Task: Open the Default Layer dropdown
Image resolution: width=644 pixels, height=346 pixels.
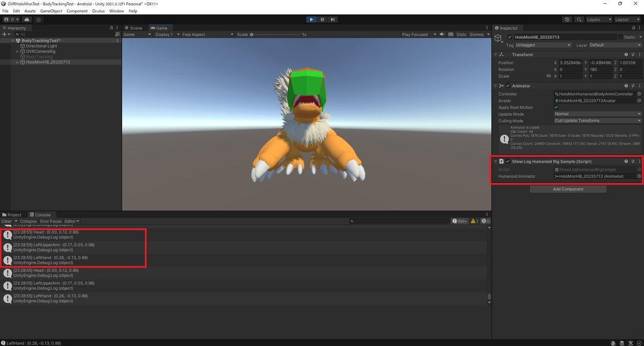Action: click(x=615, y=45)
